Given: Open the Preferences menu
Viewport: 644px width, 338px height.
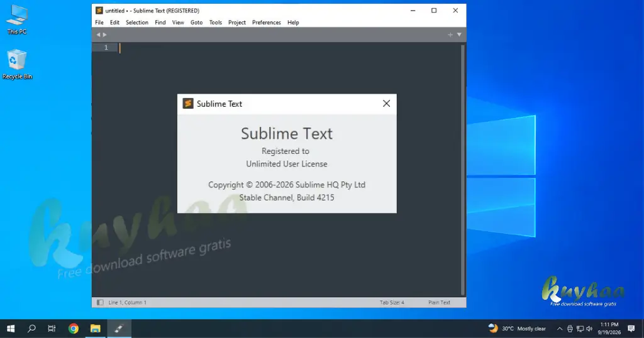Looking at the screenshot, I should coord(266,23).
